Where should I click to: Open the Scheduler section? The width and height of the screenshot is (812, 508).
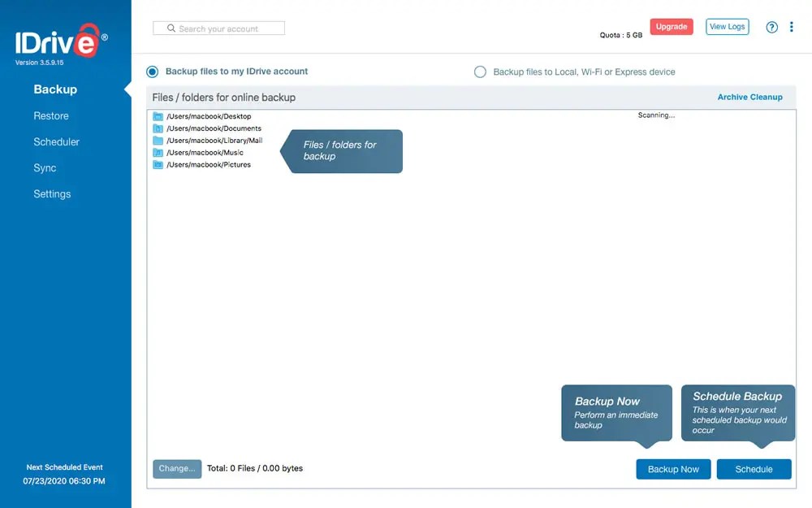click(x=56, y=141)
